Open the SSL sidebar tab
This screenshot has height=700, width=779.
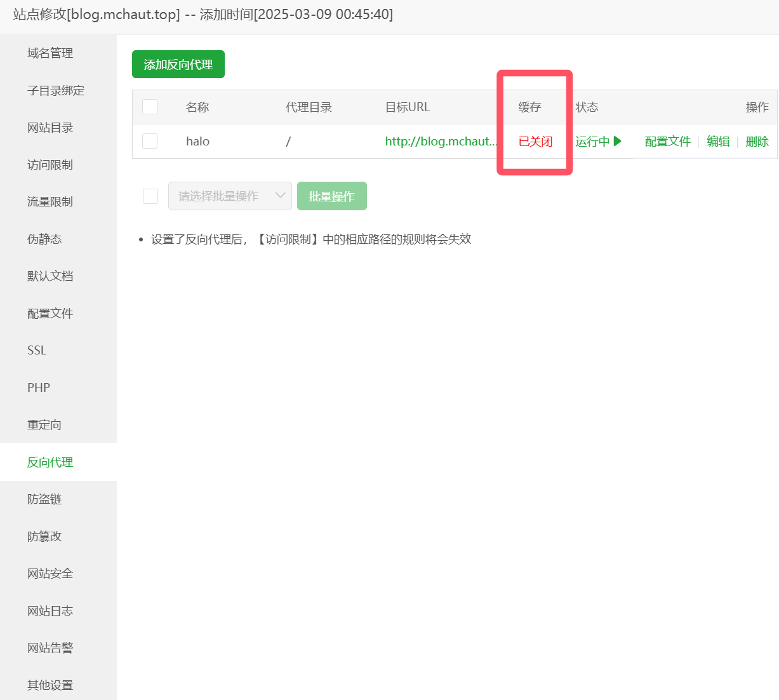tap(37, 350)
